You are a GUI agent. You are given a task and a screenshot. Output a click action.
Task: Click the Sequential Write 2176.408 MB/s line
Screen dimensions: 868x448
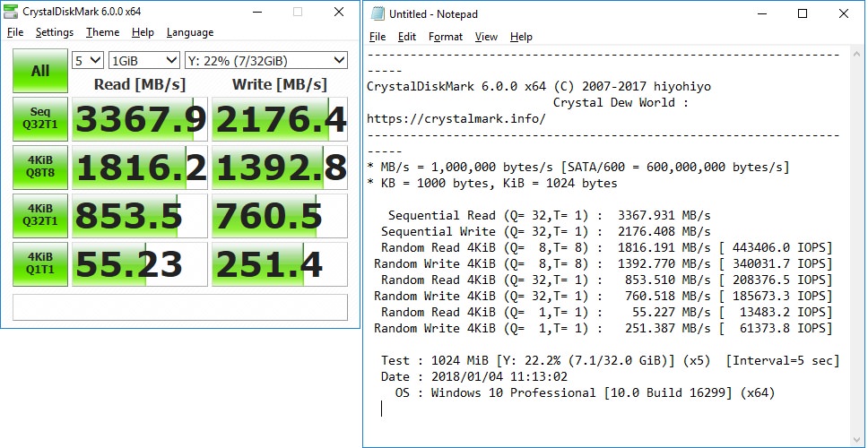point(546,231)
